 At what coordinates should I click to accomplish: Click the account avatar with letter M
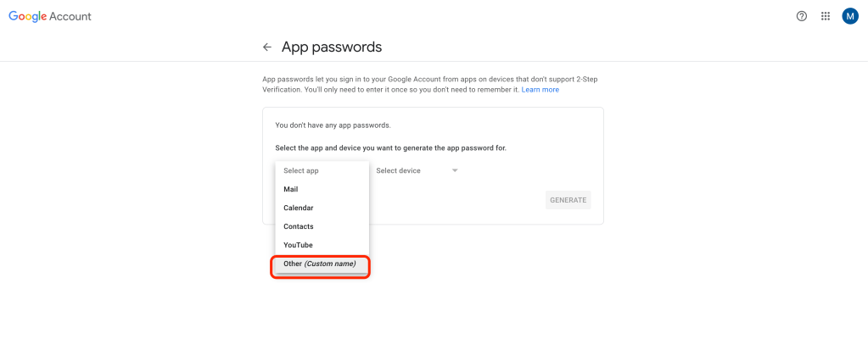[x=850, y=16]
